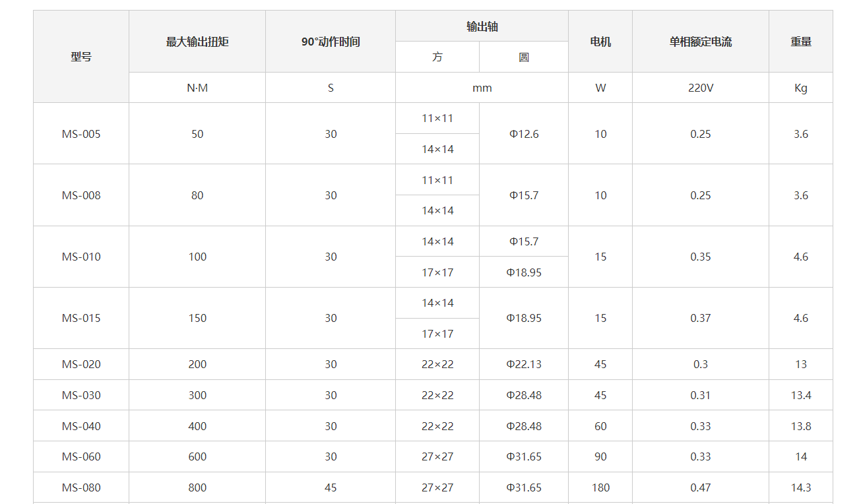This screenshot has height=504, width=861.
Task: Click the 0.47 rated current value
Action: [x=701, y=488]
